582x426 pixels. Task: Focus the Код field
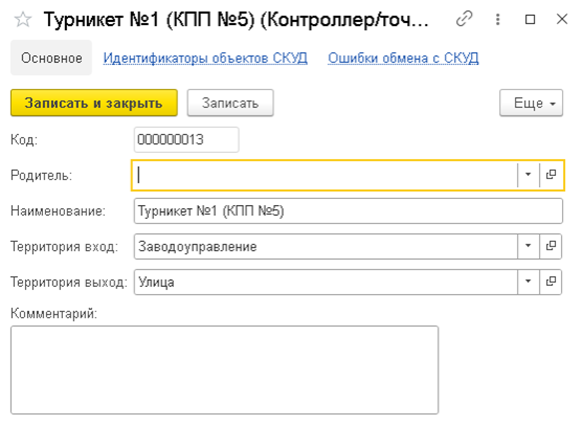coord(186,140)
